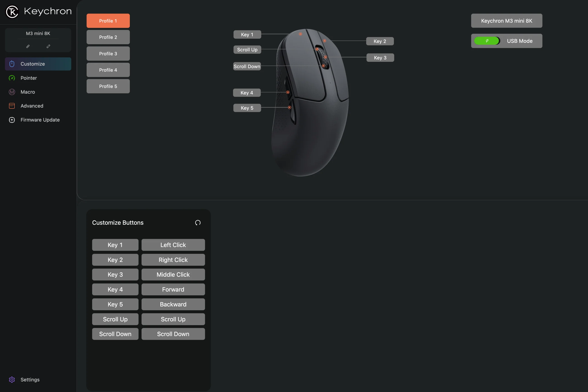
Task: Click the Key 5 side button hotspot dot
Action: (x=289, y=108)
